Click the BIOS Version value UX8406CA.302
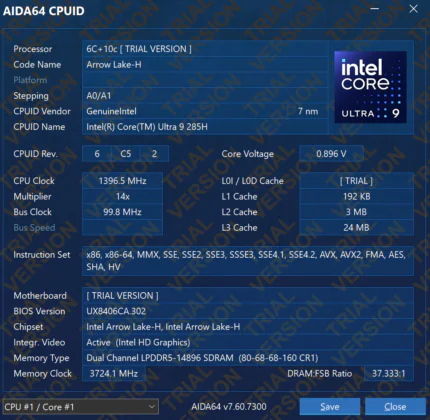 coord(116,311)
